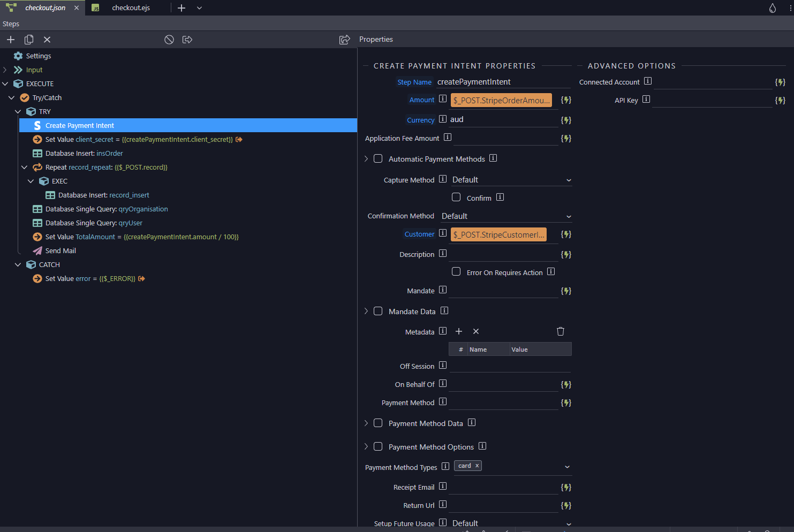Enable the Confirm checkbox
The image size is (794, 532).
pos(456,197)
